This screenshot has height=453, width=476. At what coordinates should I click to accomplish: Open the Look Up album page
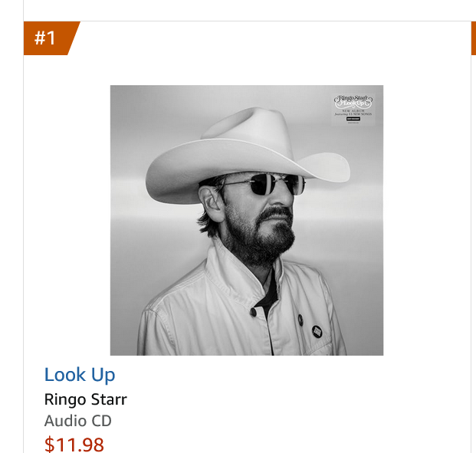(x=80, y=375)
